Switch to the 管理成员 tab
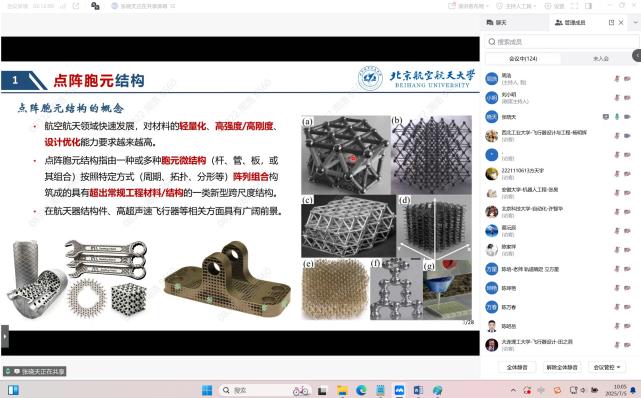This screenshot has height=398, width=641. click(570, 22)
